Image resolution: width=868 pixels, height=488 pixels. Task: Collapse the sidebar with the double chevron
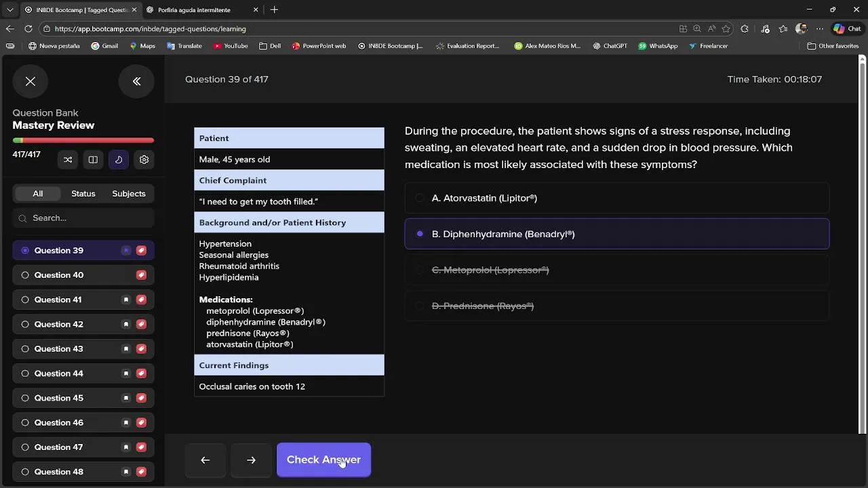tap(136, 81)
